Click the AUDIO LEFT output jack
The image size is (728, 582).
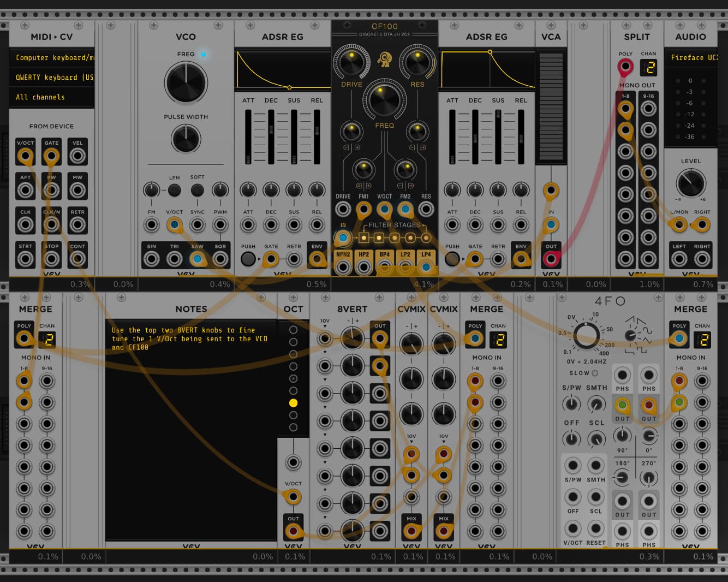[679, 259]
